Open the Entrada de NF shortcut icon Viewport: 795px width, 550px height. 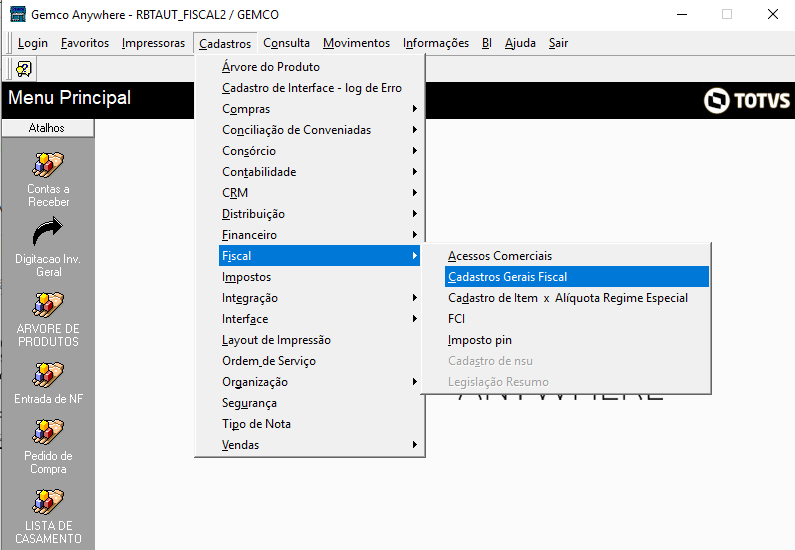click(48, 374)
